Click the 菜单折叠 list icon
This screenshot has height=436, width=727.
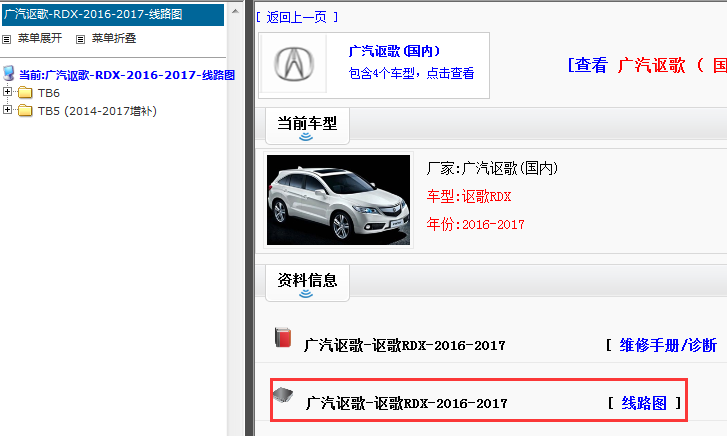click(80, 39)
